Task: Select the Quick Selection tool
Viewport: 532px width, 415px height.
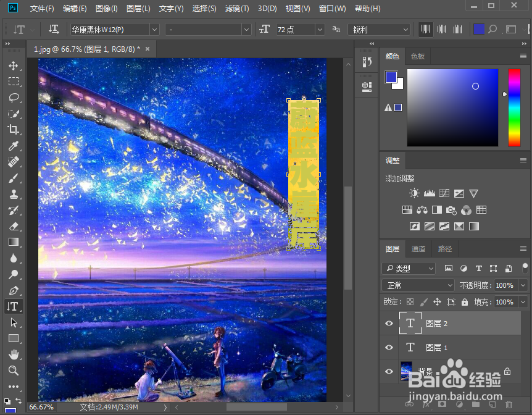Action: 14,114
